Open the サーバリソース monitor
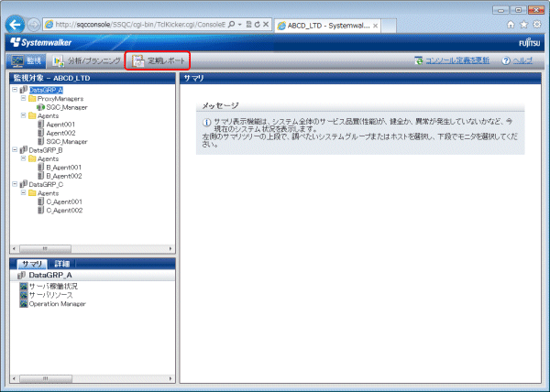This screenshot has height=392, width=550. (50, 295)
